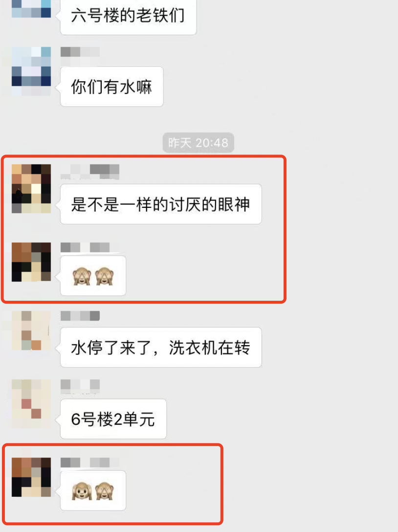Open profile picture next to "是不是一样的讨厌的眼神"
Image resolution: width=398 pixels, height=532 pixels.
click(31, 189)
